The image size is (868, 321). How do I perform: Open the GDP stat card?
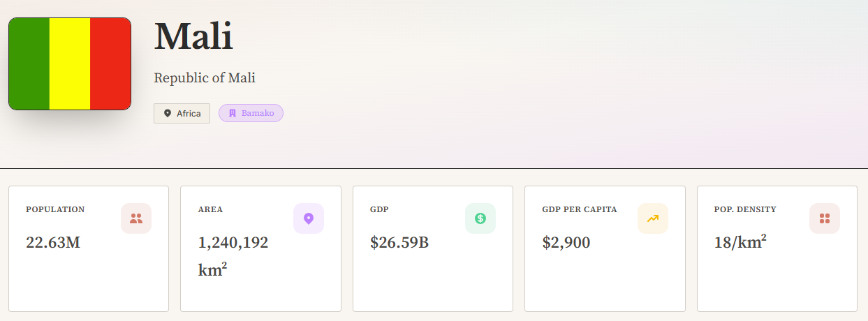[433, 248]
